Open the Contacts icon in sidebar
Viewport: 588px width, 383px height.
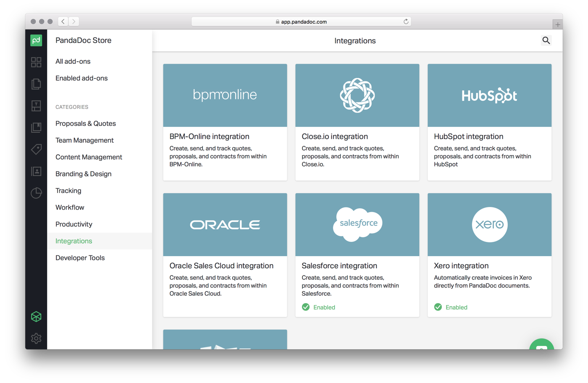click(x=36, y=171)
